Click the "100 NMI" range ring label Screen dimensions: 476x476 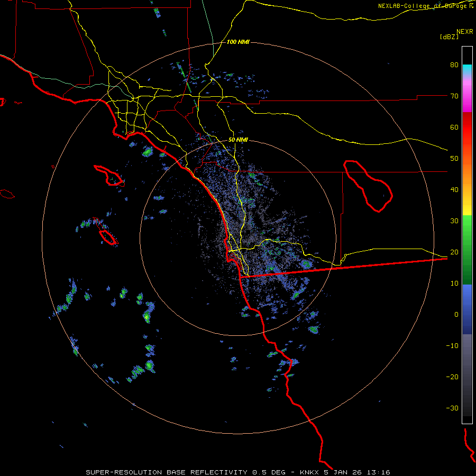(x=238, y=42)
